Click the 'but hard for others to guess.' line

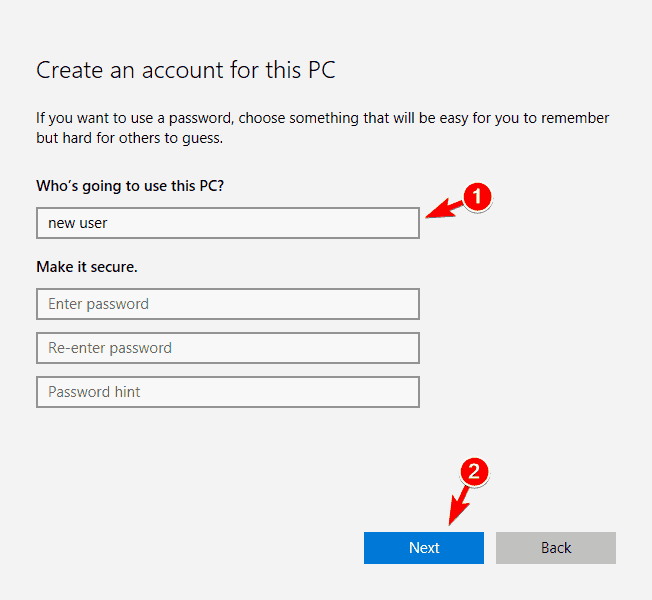tap(130, 138)
